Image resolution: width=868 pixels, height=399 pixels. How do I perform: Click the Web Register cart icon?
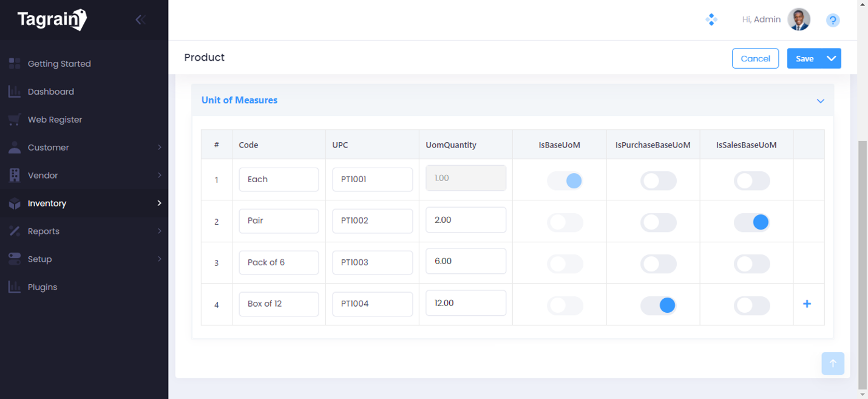15,120
